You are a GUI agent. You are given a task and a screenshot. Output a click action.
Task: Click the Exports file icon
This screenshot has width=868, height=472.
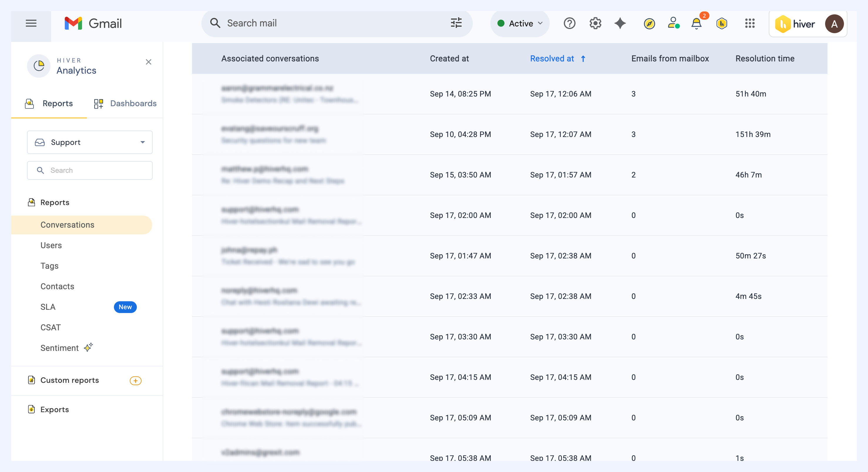(x=31, y=409)
